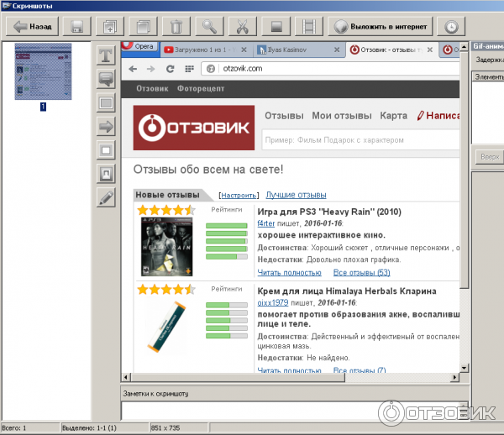504x435 pixels.
Task: Open the Игра для PS3 Heavy Rain title
Action: pos(329,212)
